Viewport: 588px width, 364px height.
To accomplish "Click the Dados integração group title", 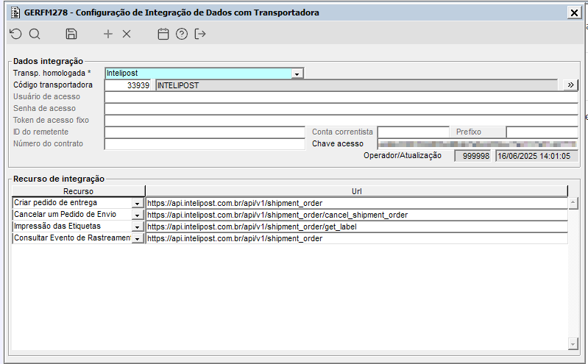I will [48, 61].
